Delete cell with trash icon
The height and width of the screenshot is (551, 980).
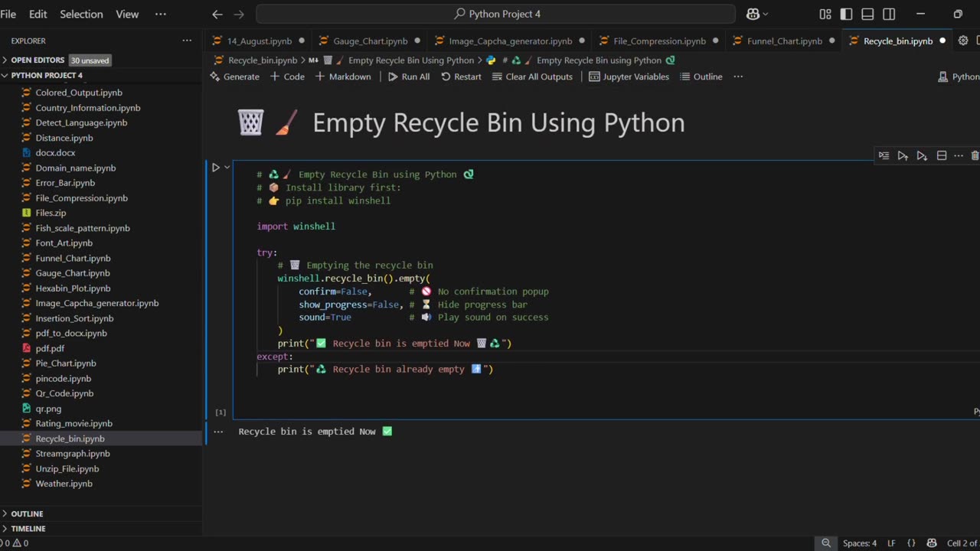[x=975, y=155]
